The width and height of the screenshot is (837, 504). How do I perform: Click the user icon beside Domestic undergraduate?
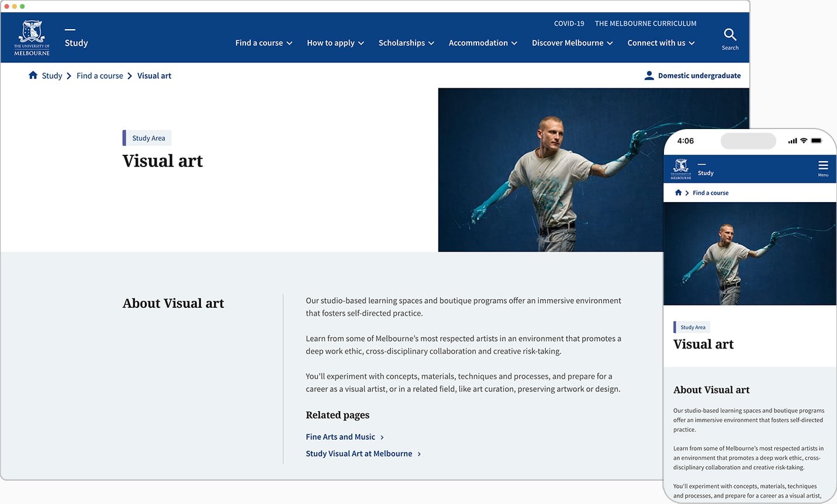click(649, 75)
